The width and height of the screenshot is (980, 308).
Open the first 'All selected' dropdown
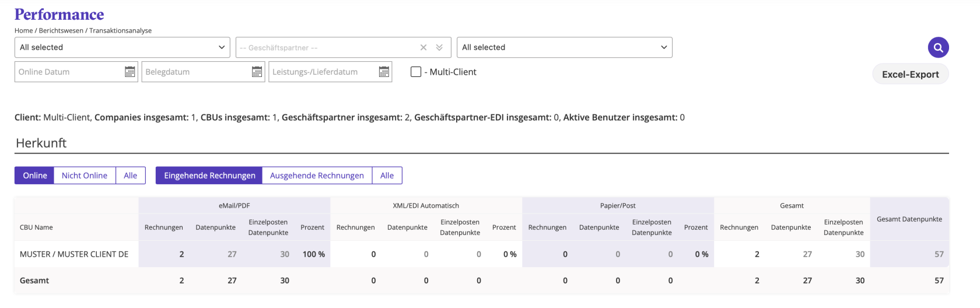coord(122,47)
